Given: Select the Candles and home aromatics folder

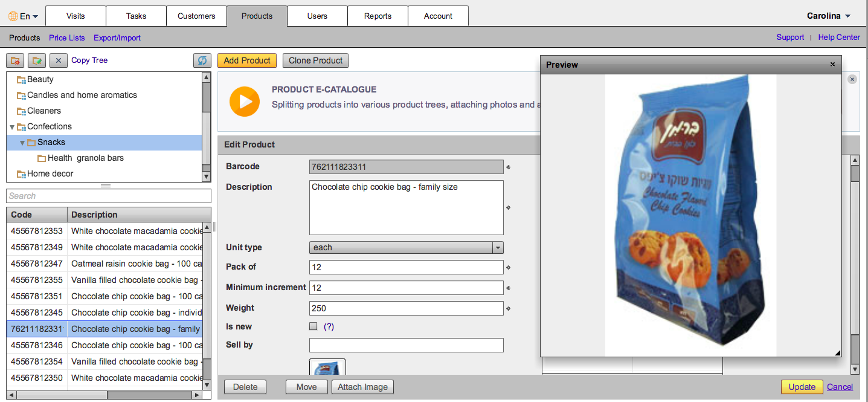Looking at the screenshot, I should pyautogui.click(x=82, y=96).
